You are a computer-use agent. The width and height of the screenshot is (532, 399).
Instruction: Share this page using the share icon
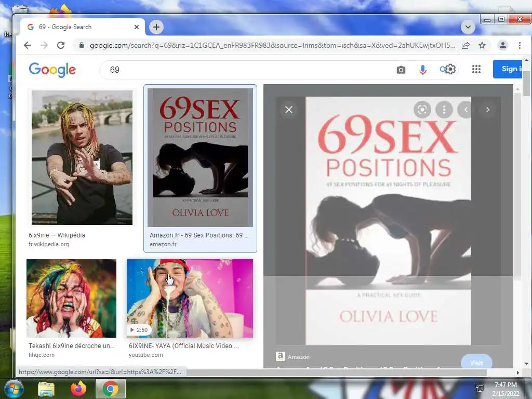click(465, 45)
